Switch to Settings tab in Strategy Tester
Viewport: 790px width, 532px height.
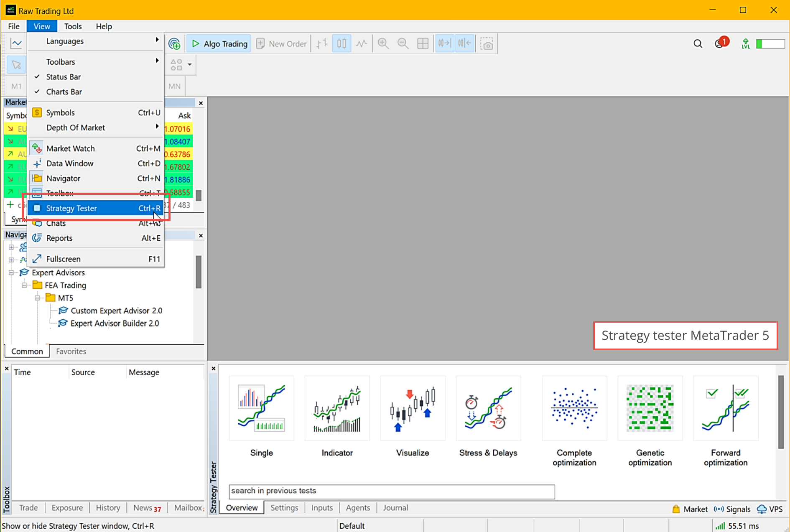(284, 508)
